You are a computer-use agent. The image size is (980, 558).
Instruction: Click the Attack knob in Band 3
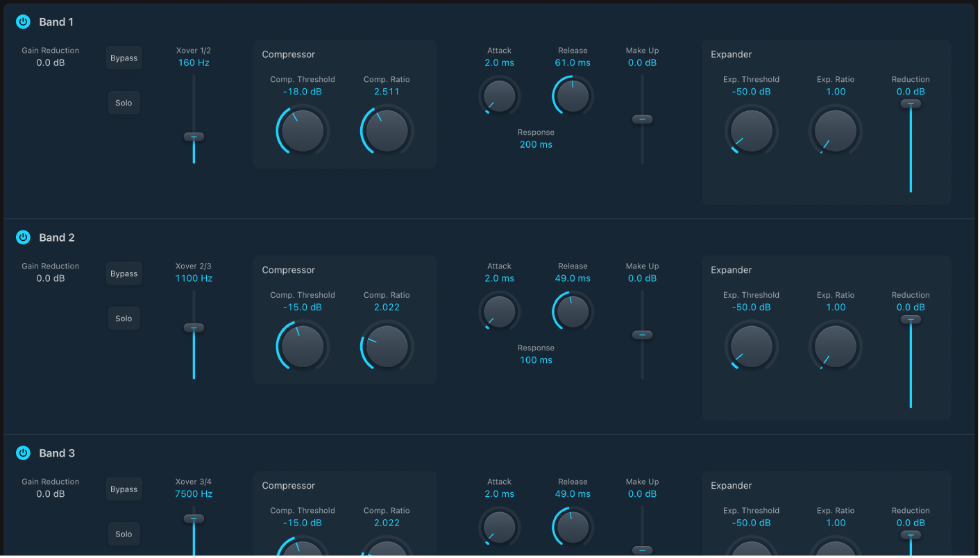tap(499, 527)
